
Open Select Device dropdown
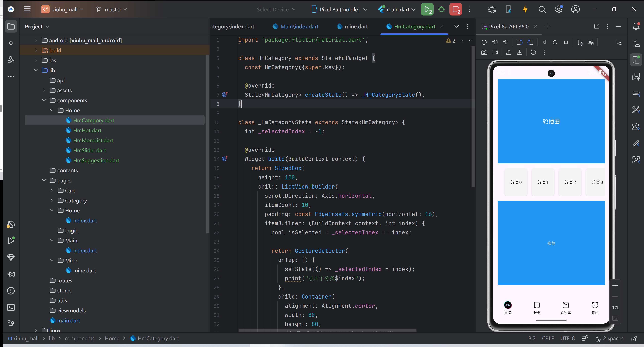coord(276,10)
